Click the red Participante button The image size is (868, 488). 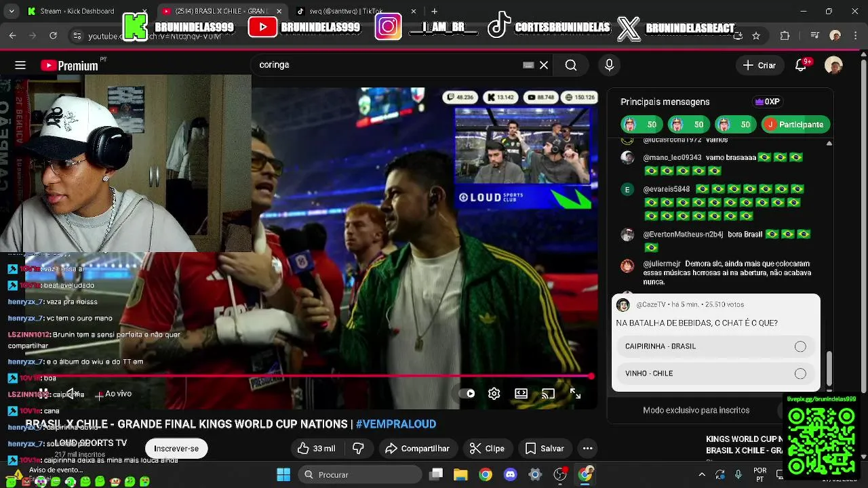coord(795,125)
